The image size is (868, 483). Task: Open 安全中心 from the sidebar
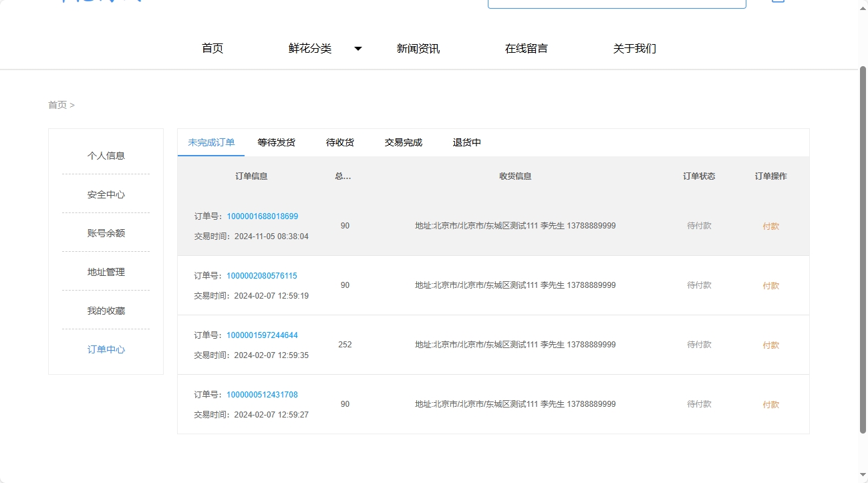(106, 194)
